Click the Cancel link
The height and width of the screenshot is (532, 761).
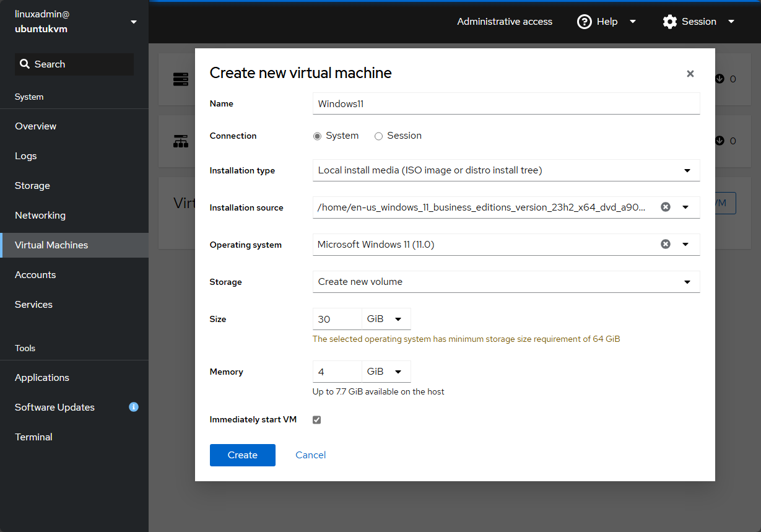pos(310,455)
